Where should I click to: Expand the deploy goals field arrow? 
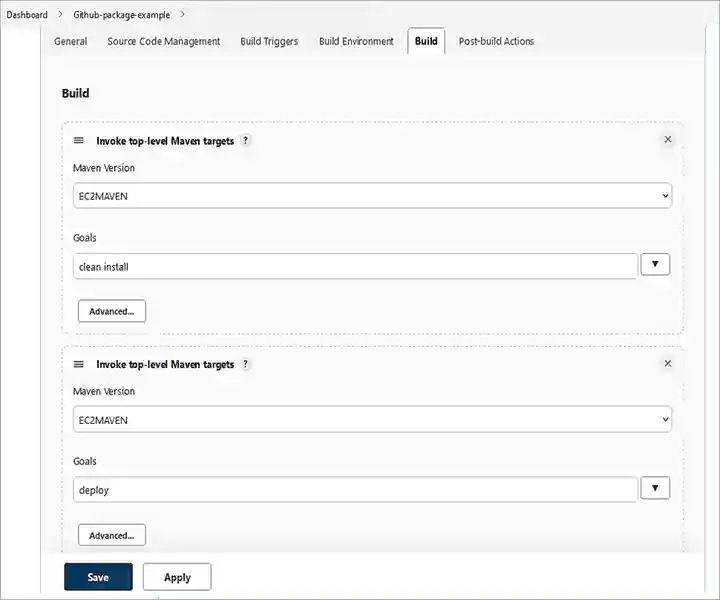pos(654,488)
